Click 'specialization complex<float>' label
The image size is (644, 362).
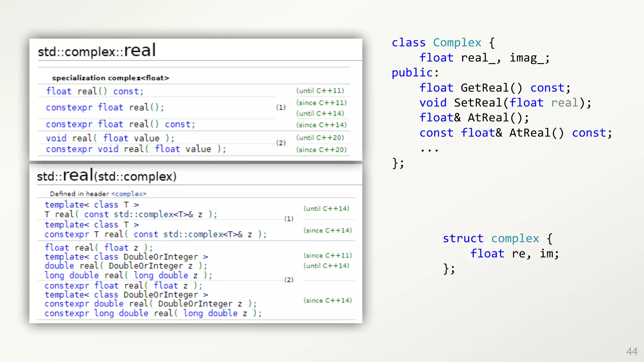110,78
